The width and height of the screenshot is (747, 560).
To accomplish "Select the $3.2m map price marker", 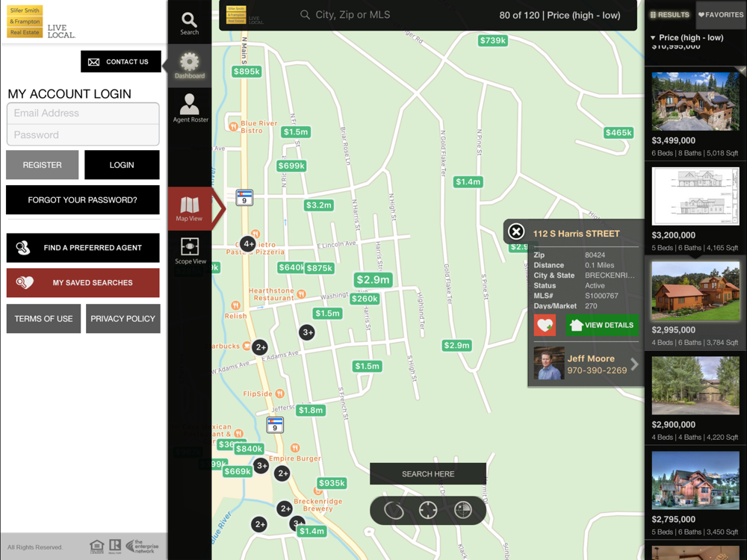I will [319, 205].
